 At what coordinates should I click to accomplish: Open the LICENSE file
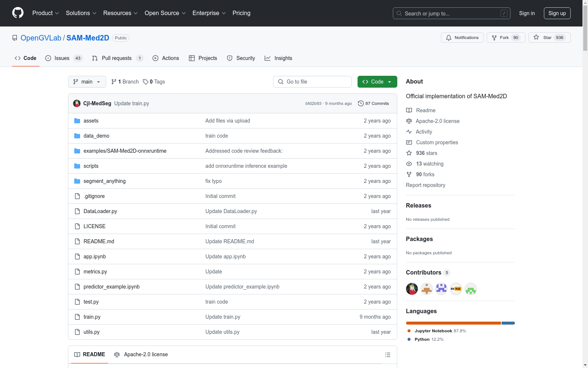point(94,226)
